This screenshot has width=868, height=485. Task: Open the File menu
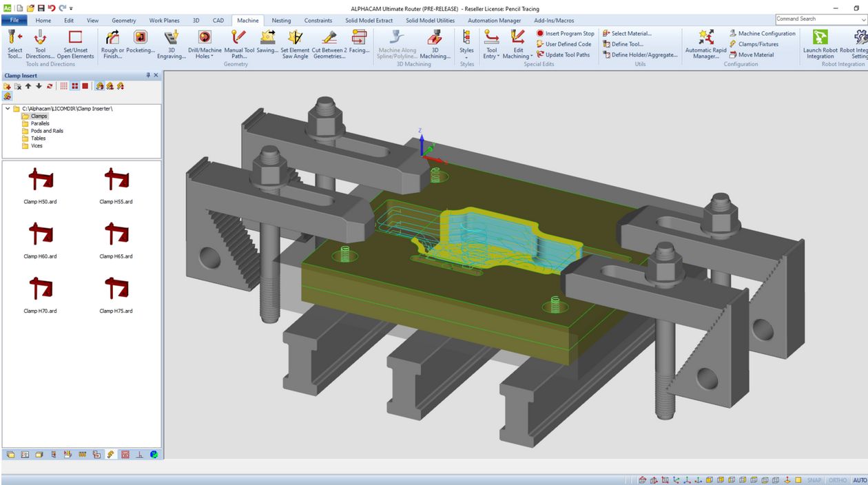click(x=14, y=21)
